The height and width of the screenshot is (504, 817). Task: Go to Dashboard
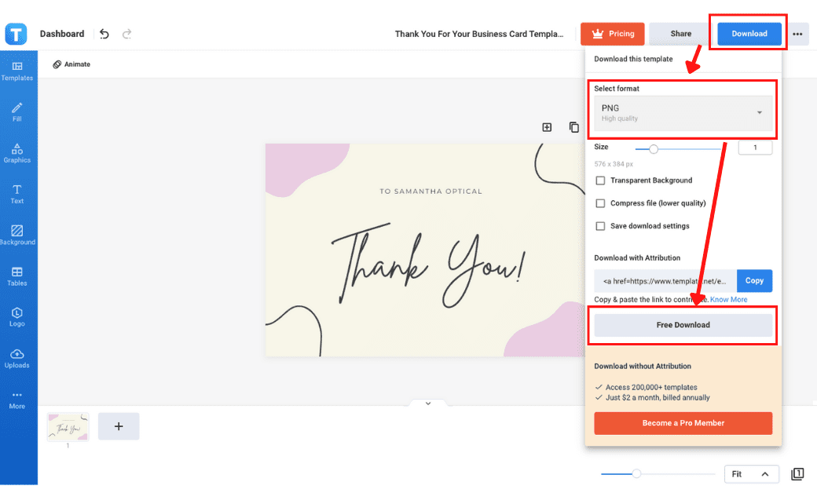coord(62,34)
